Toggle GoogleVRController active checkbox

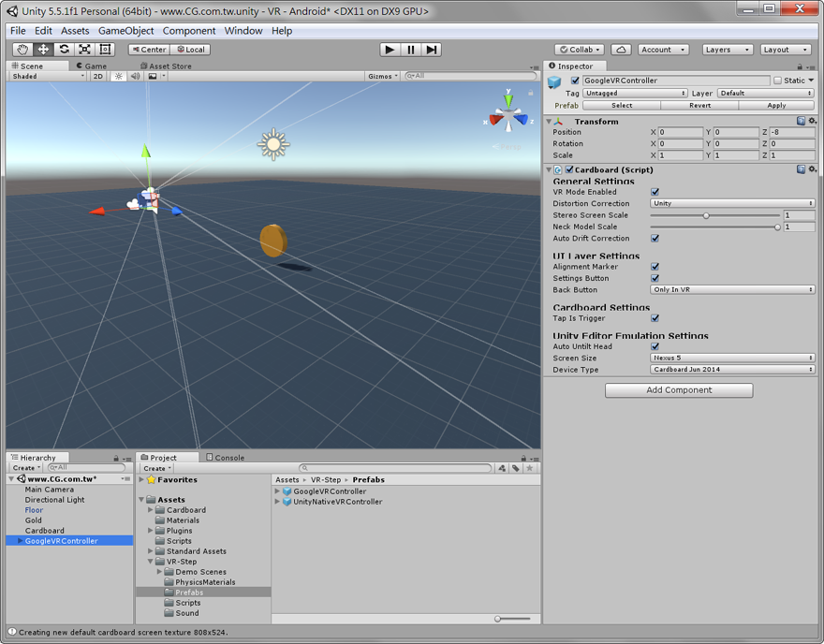tap(575, 80)
